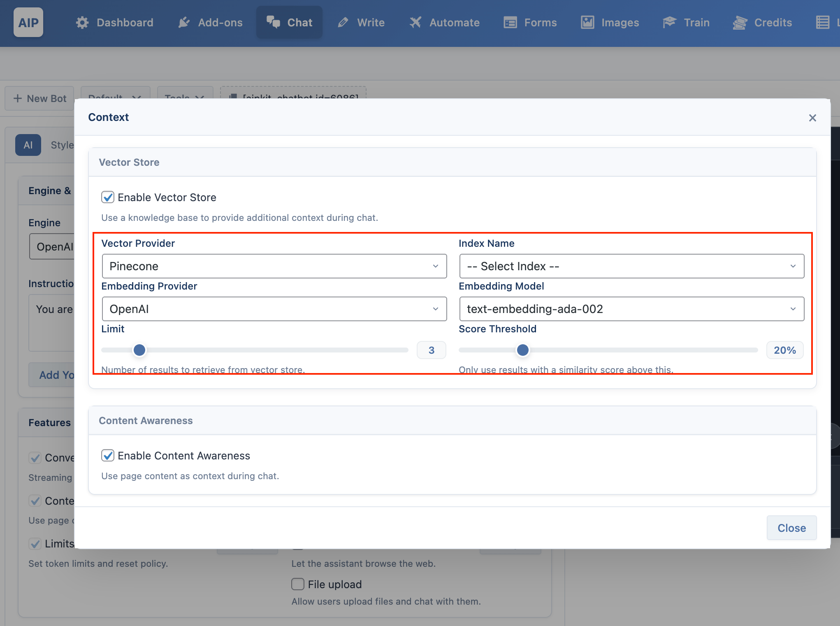Viewport: 840px width, 626px height.
Task: Click the Vector Store section header
Action: 452,162
